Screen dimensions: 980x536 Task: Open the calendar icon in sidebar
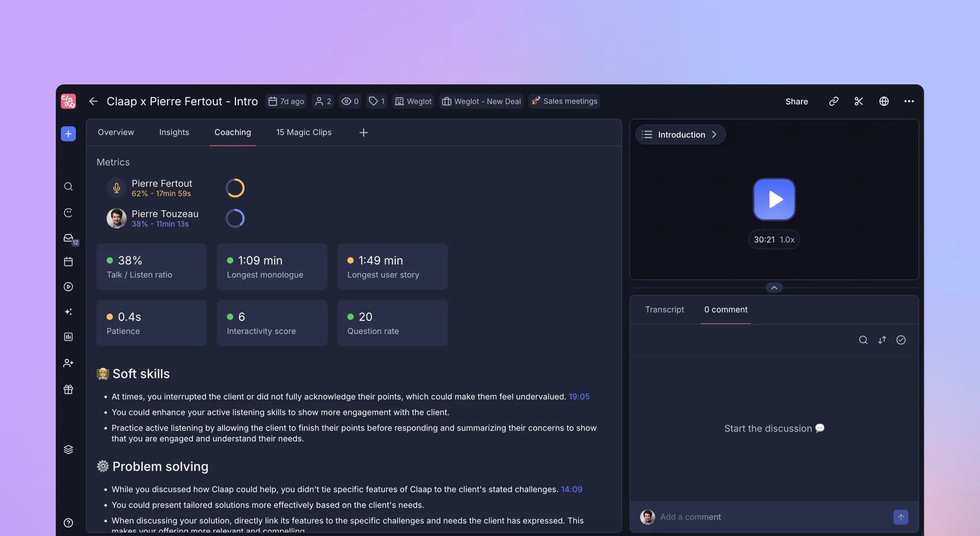(x=68, y=262)
